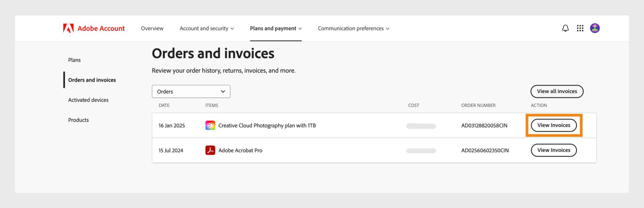Expand Plans and payment menu
644x208 pixels.
(x=276, y=28)
